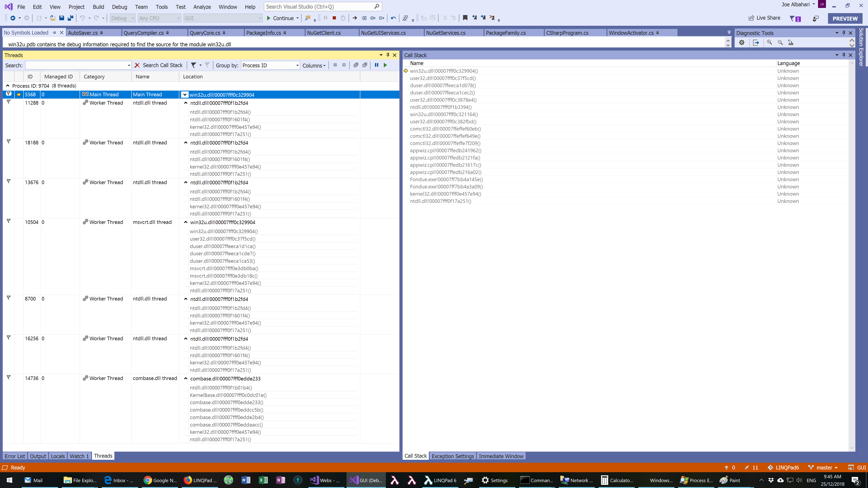Open the Any CPU platform dropdown
Image resolution: width=868 pixels, height=488 pixels.
pyautogui.click(x=160, y=18)
